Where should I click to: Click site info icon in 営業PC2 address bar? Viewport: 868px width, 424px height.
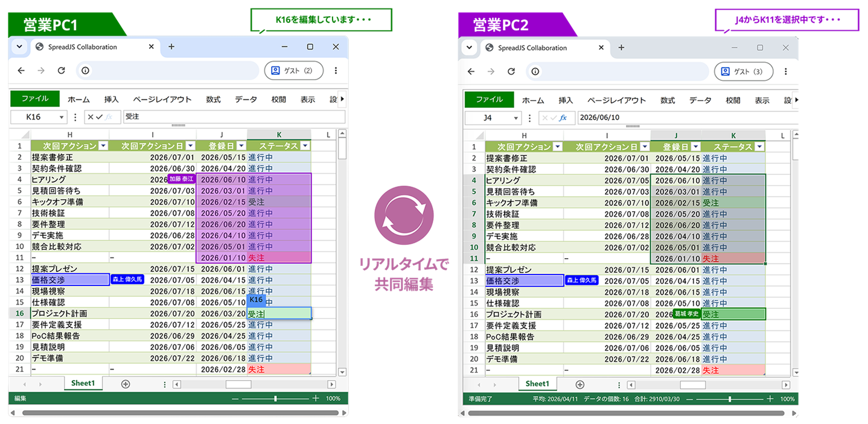pos(536,71)
